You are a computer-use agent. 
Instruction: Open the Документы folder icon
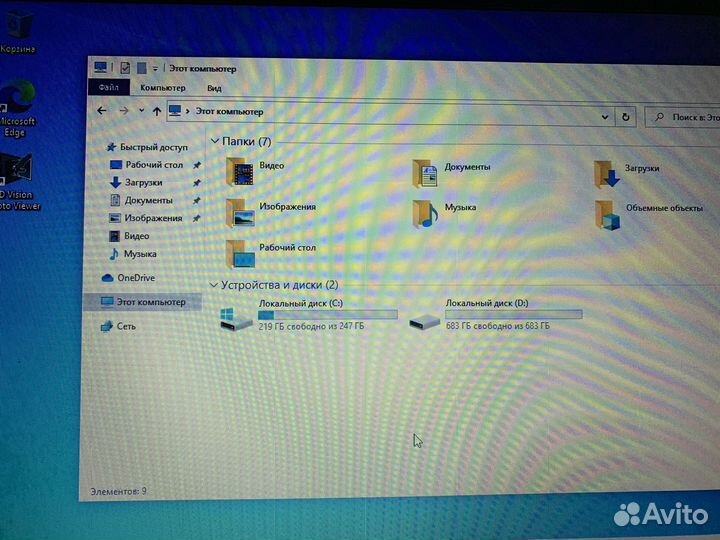[x=425, y=174]
